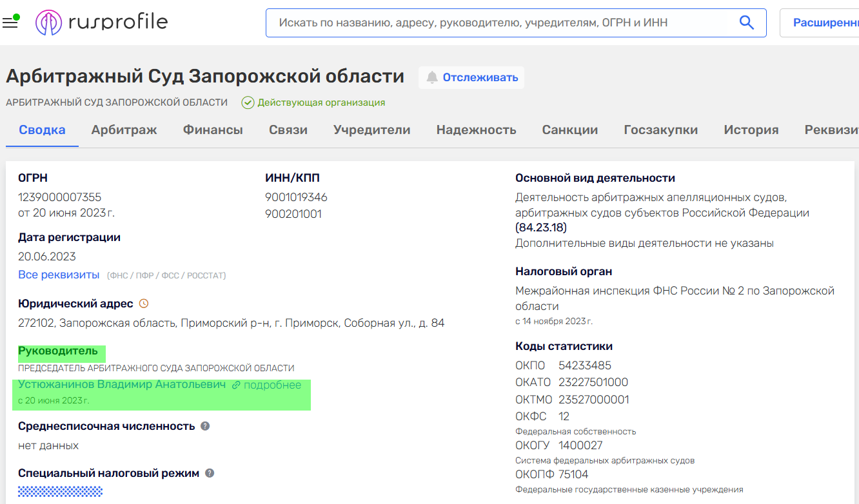Switch to the Финансы tab

(x=213, y=130)
